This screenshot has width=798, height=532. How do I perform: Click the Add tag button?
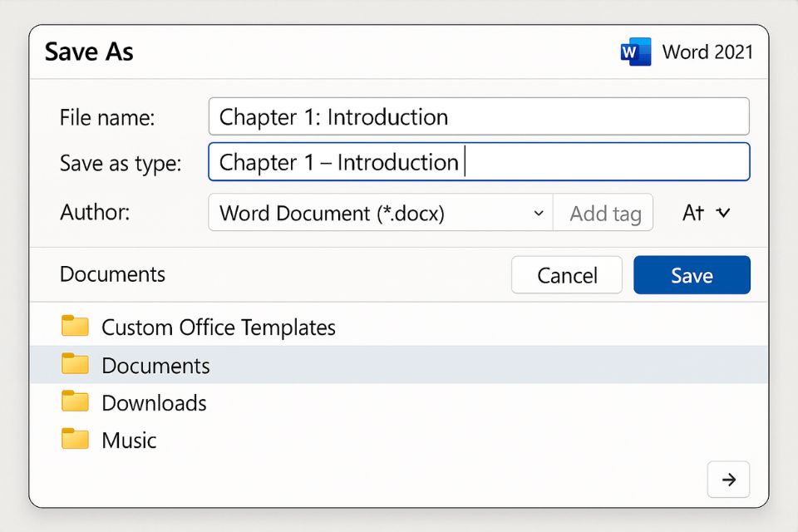603,213
